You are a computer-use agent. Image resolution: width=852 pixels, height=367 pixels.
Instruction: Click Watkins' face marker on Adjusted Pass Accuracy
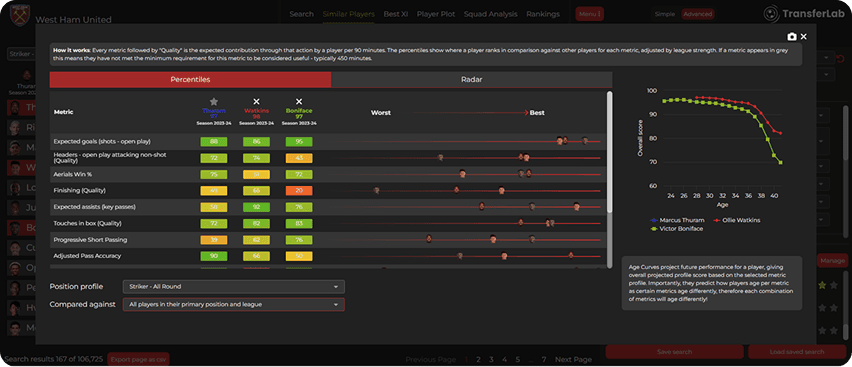click(504, 256)
